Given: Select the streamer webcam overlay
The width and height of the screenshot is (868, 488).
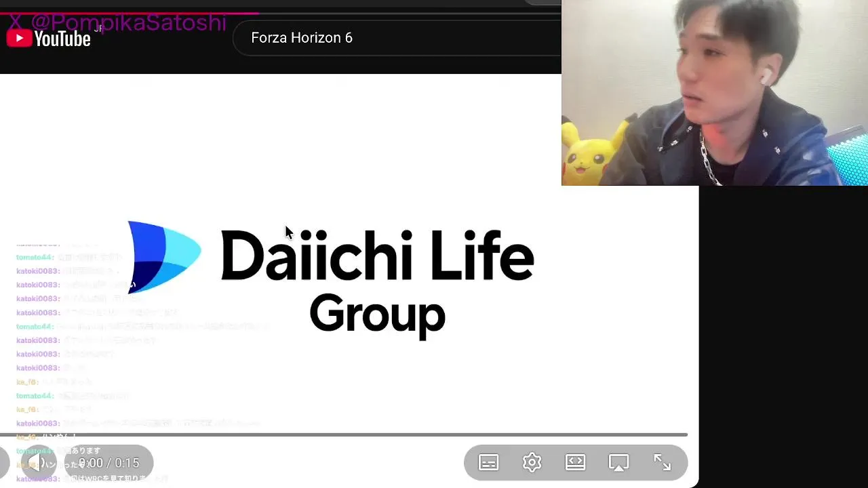Looking at the screenshot, I should pyautogui.click(x=715, y=93).
